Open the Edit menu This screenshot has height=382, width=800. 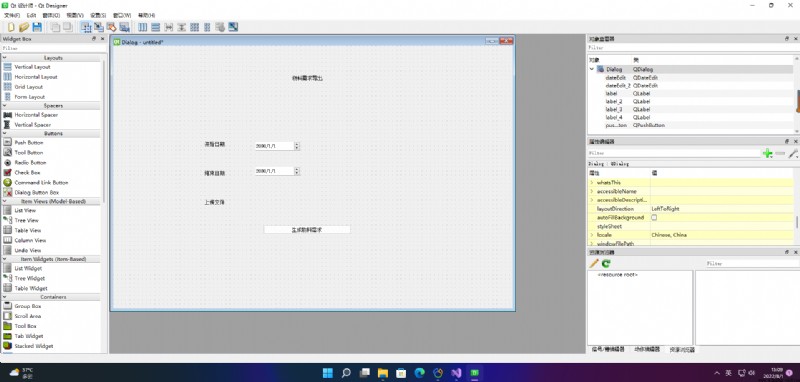click(x=32, y=15)
